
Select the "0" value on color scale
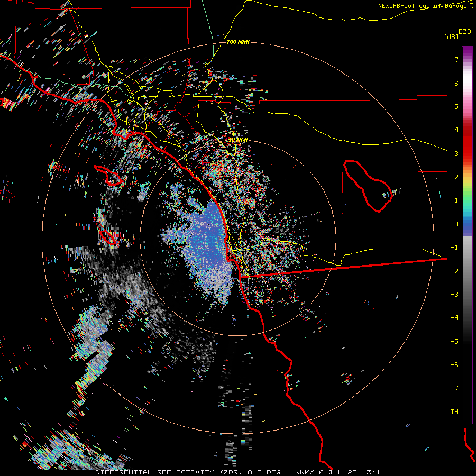coord(456,224)
